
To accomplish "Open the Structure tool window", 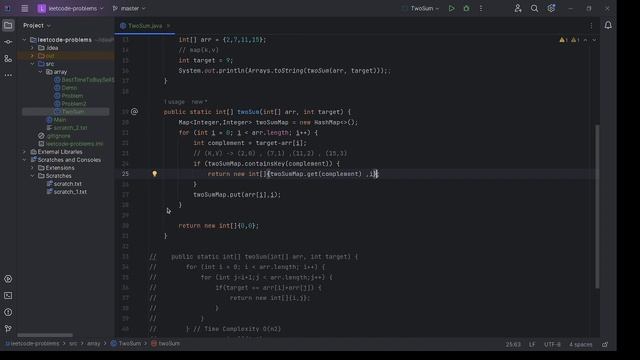I will click(8, 58).
